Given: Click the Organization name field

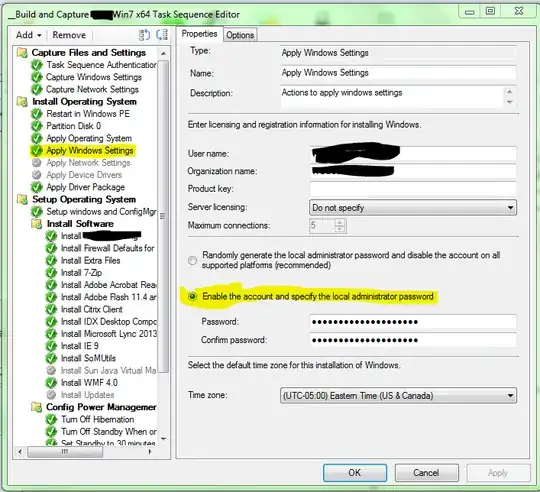Looking at the screenshot, I should coord(413,171).
